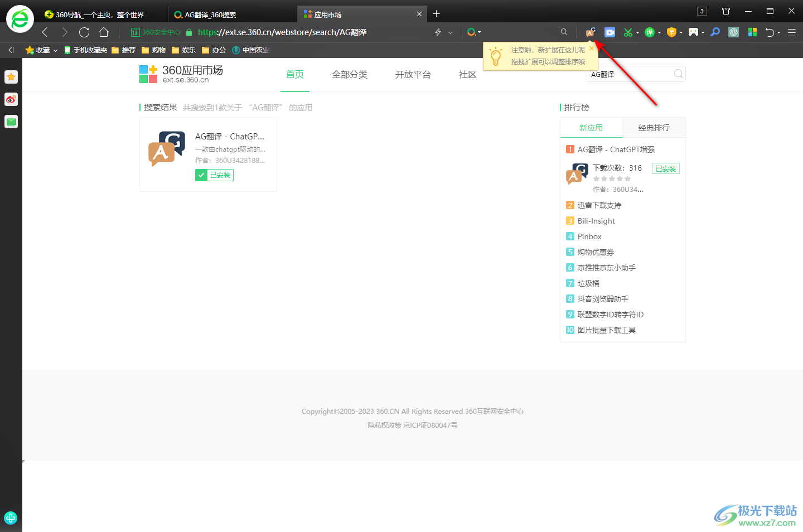Open the AG翻译 extension icon in toolbar

tap(591, 32)
